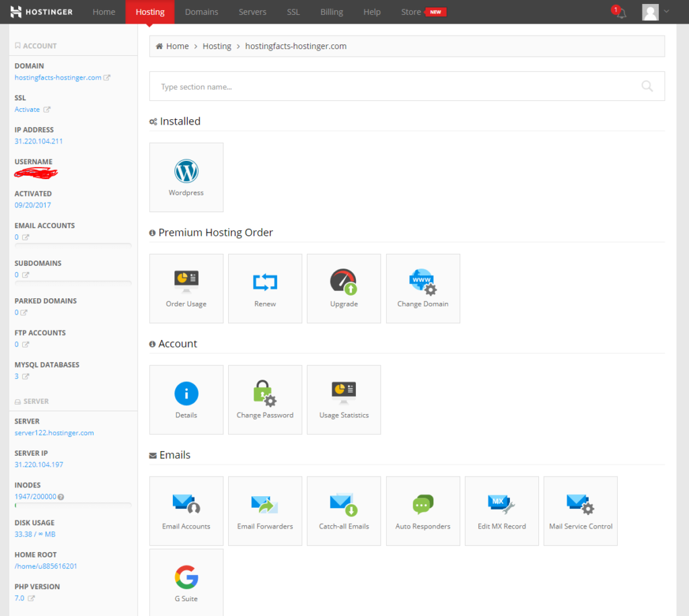Image resolution: width=689 pixels, height=616 pixels.
Task: Click the search magnifier icon
Action: coord(647,86)
